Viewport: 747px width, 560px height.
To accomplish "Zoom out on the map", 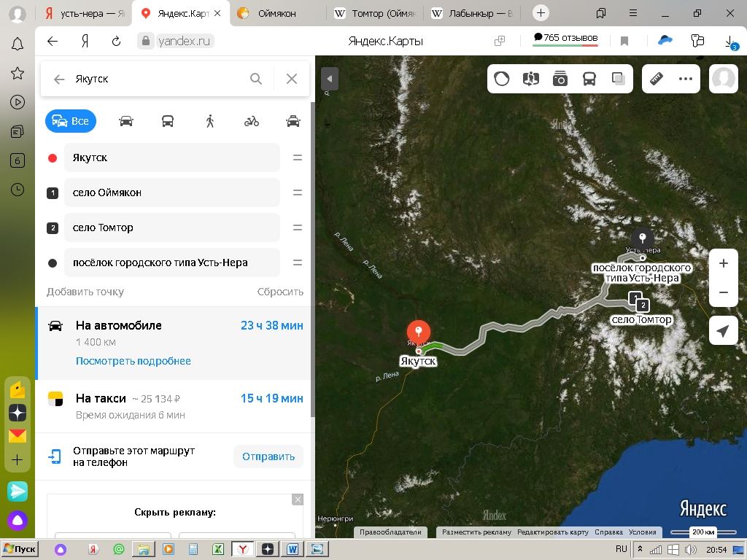I will tap(723, 292).
